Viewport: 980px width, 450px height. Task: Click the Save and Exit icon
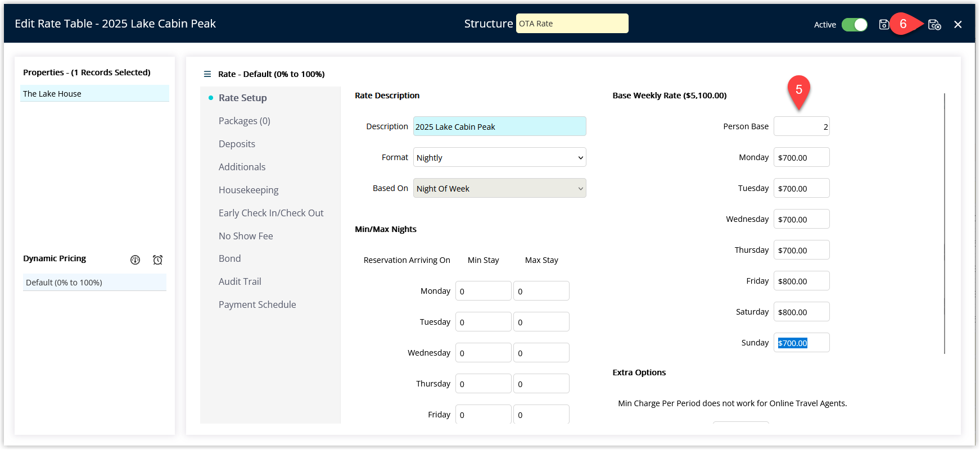point(934,24)
